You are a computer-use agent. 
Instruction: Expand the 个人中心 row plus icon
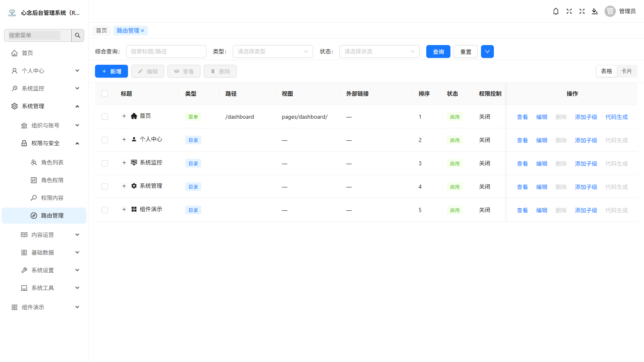click(124, 139)
